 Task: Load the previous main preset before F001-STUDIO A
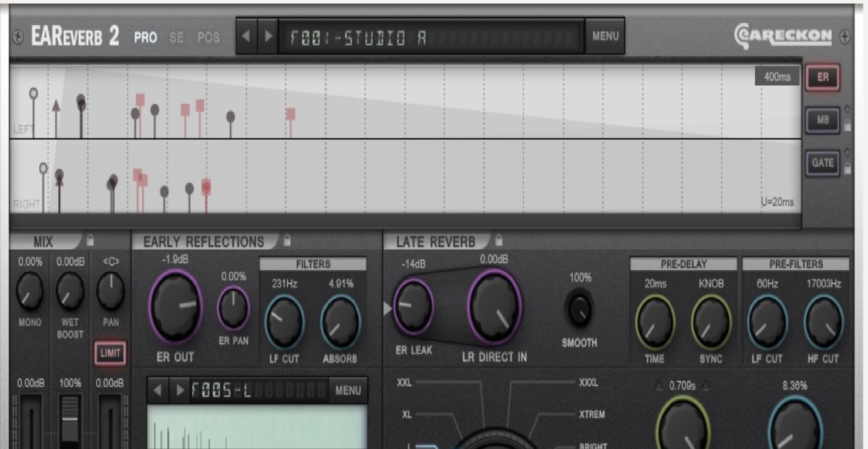247,36
